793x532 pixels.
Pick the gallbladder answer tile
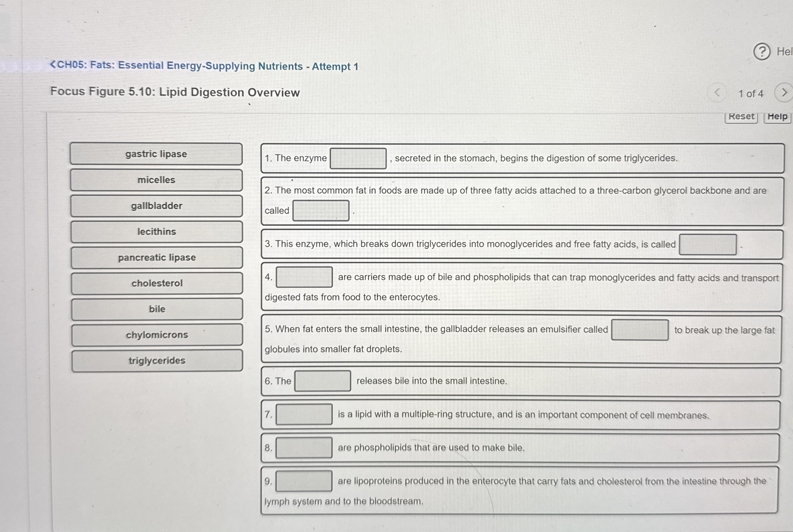[x=156, y=206]
